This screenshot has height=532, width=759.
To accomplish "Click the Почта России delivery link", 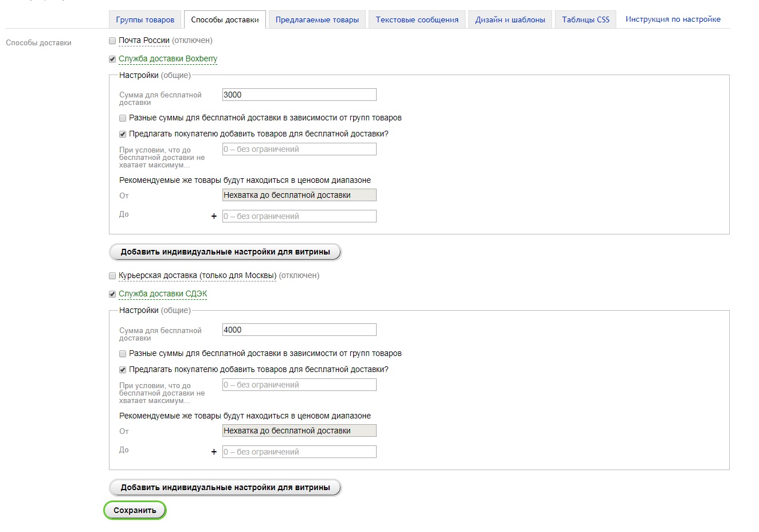I will tap(144, 40).
